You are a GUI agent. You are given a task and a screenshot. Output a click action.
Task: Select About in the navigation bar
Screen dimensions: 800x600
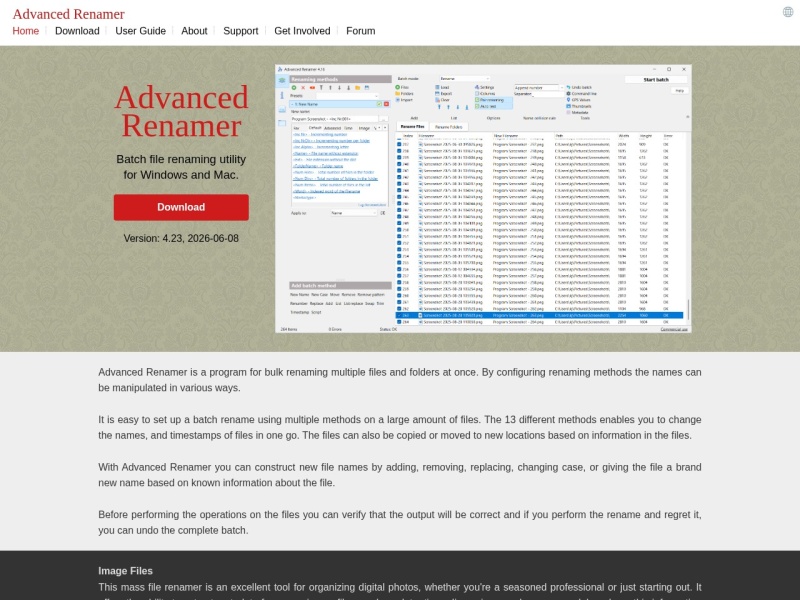[x=194, y=31]
